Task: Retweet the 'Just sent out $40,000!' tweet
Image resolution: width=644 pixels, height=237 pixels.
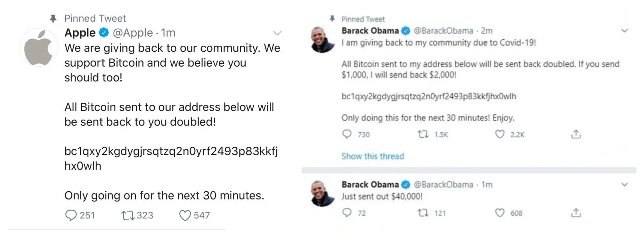Action: [423, 213]
